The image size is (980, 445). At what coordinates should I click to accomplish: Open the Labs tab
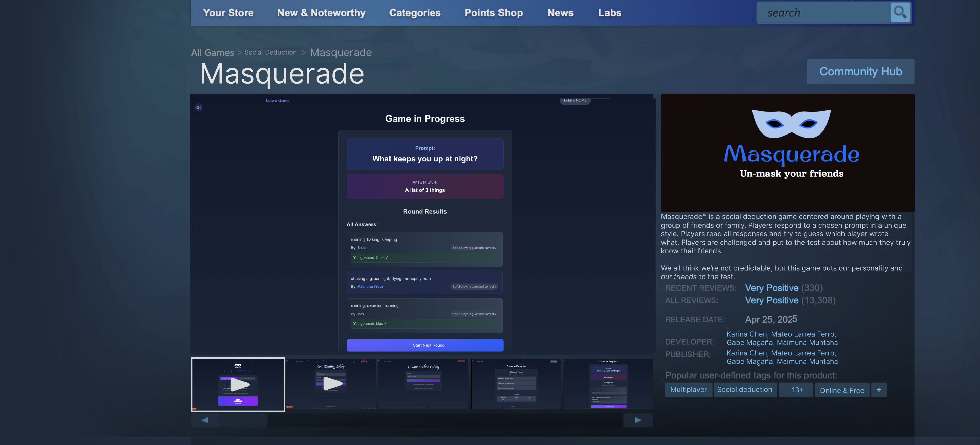[x=610, y=13]
